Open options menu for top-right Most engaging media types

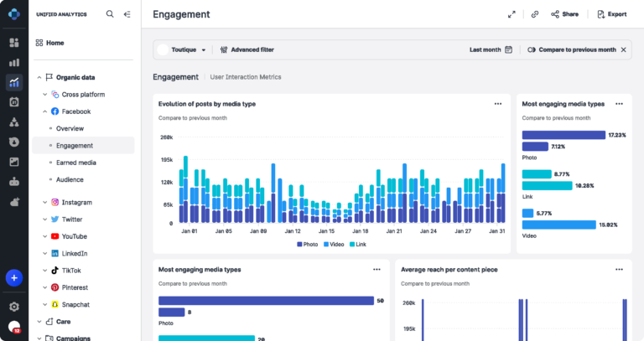pyautogui.click(x=619, y=104)
